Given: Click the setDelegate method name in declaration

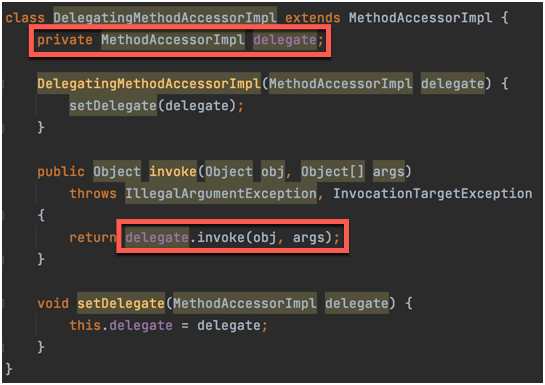Looking at the screenshot, I should [x=121, y=303].
